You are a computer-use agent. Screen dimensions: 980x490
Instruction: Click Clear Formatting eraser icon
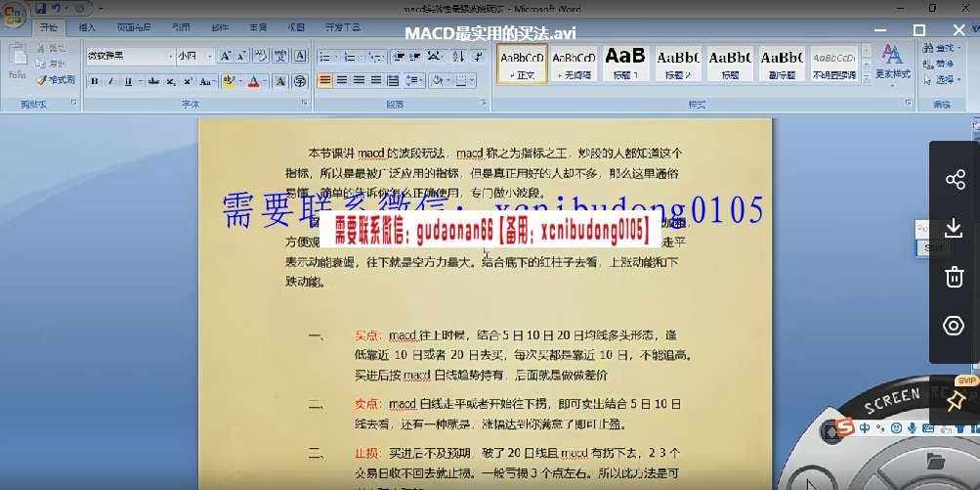(x=261, y=56)
